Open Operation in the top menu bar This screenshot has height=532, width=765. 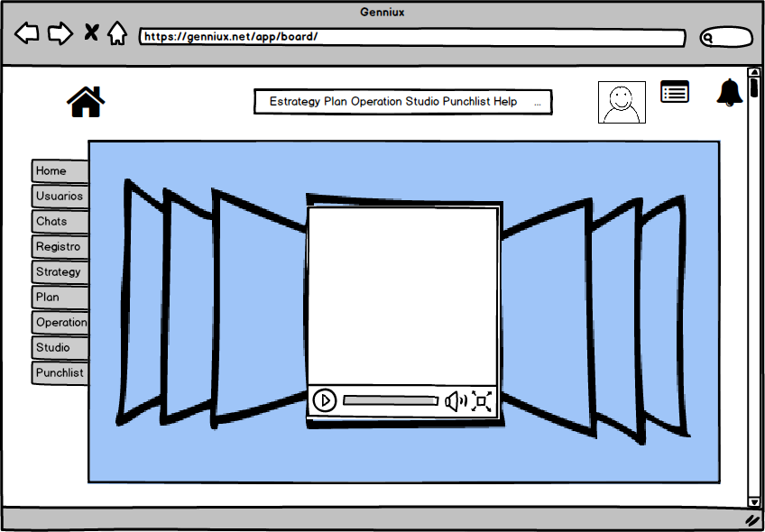(x=377, y=101)
